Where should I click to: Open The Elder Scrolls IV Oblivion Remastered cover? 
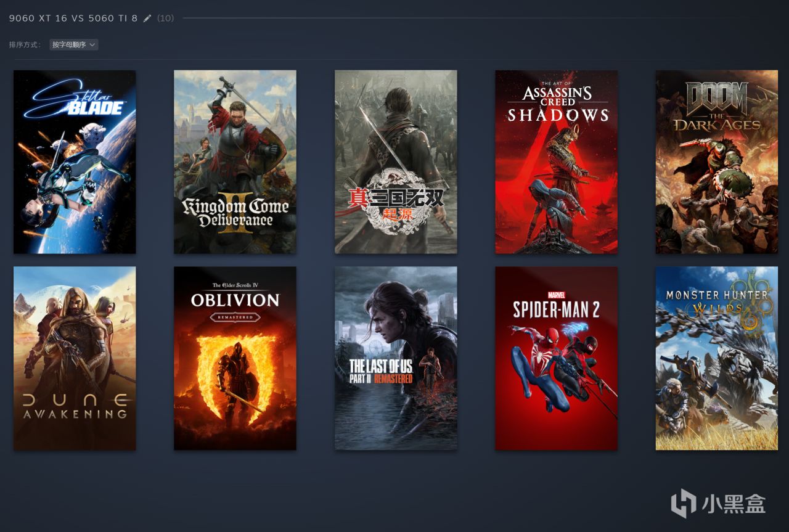tap(235, 358)
